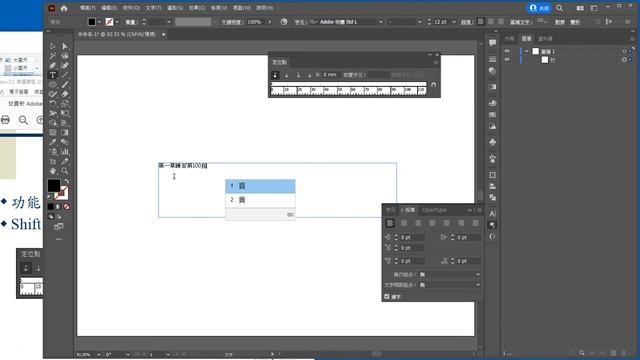Select the Scale tool
The image size is (640, 360).
[x=65, y=104]
